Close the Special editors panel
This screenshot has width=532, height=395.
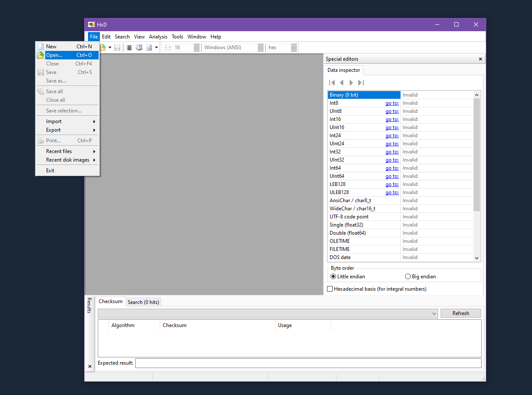480,59
